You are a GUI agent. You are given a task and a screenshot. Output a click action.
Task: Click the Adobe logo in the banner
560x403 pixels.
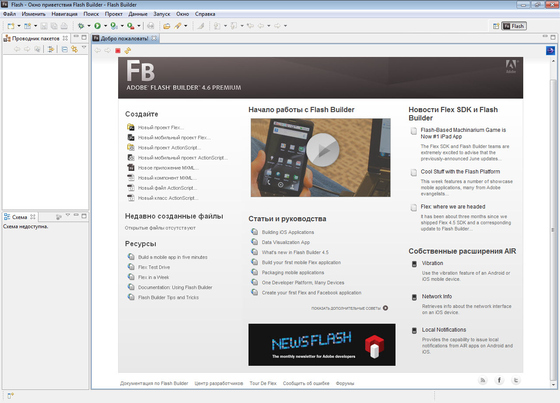pyautogui.click(x=511, y=66)
